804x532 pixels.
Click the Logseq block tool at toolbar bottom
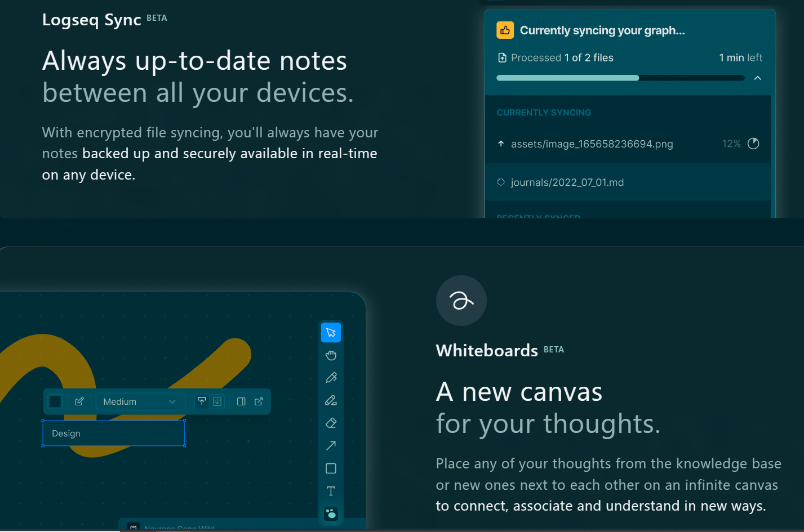(x=331, y=513)
